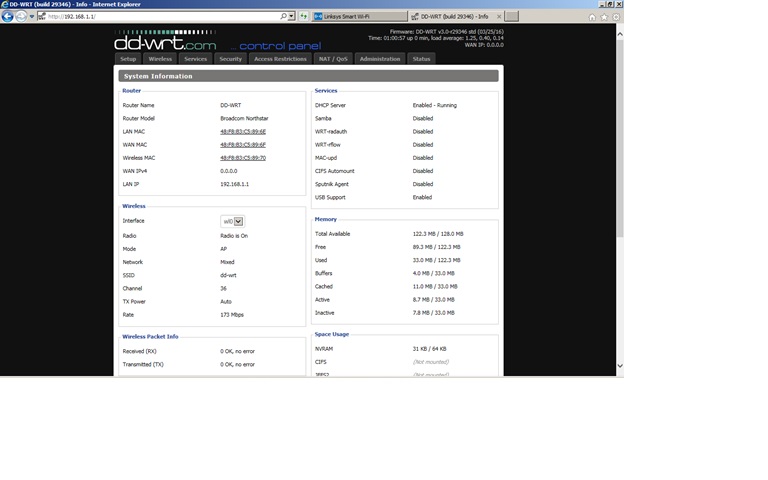Open the Favorites star icon

pos(604,17)
